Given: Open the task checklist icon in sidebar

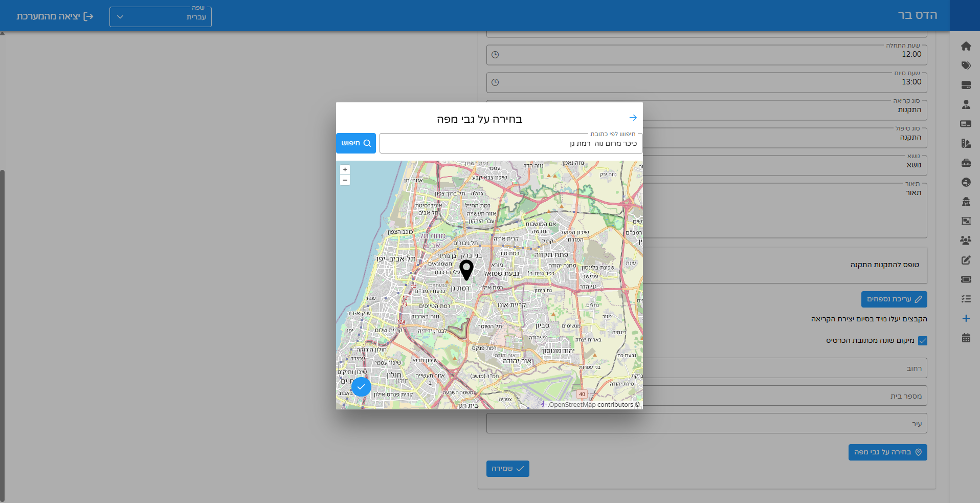Looking at the screenshot, I should point(966,299).
